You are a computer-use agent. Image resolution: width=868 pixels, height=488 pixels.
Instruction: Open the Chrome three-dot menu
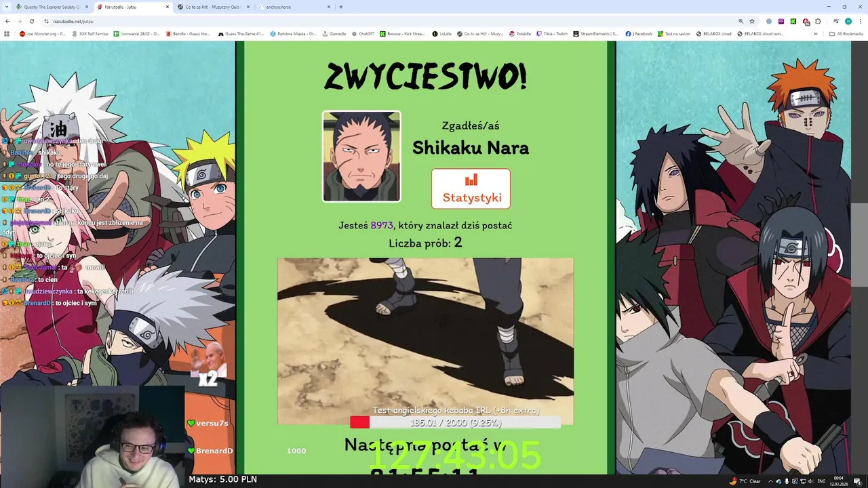pos(860,21)
